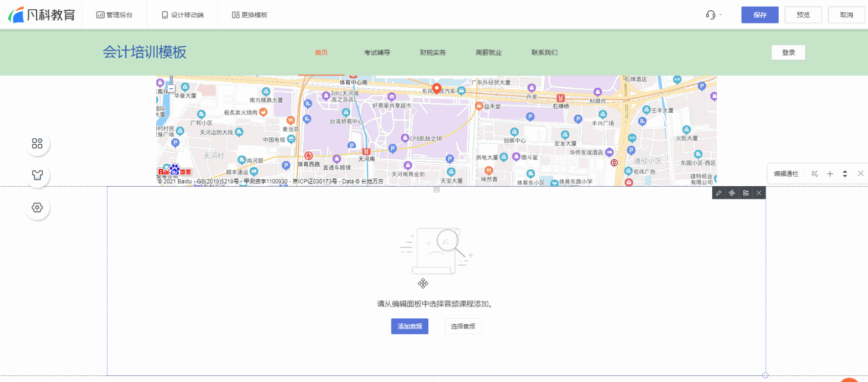
Task: Click the 益禾堂 map marker
Action: pos(479,106)
